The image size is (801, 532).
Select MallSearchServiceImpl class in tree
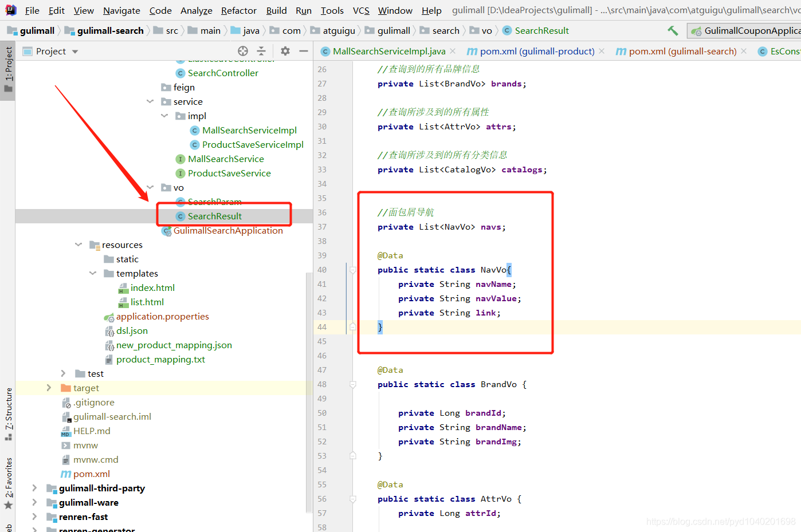tap(249, 130)
